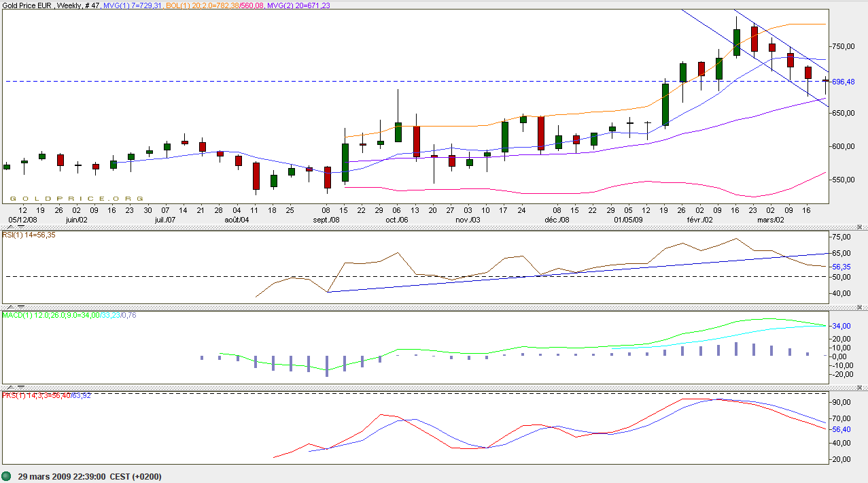Click the MVG(2) 20=671,23 legend label
This screenshot has width=868, height=483.
click(x=299, y=5)
